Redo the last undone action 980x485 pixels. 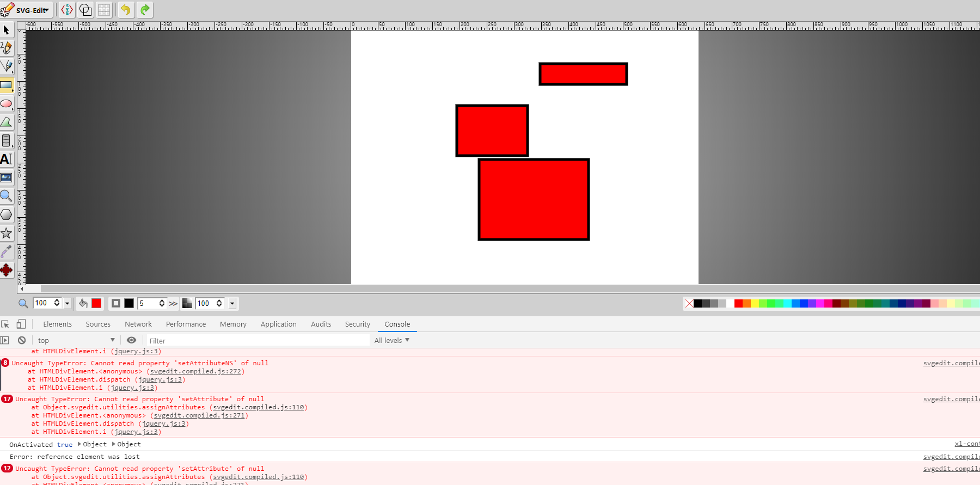[145, 10]
